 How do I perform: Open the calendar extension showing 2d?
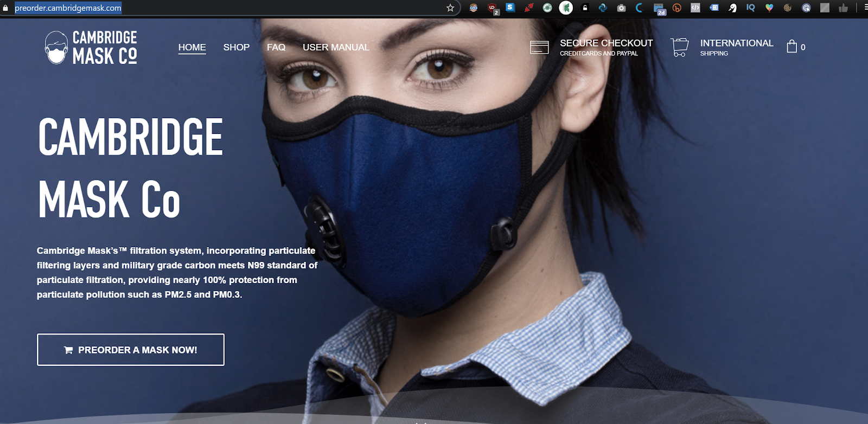point(659,9)
